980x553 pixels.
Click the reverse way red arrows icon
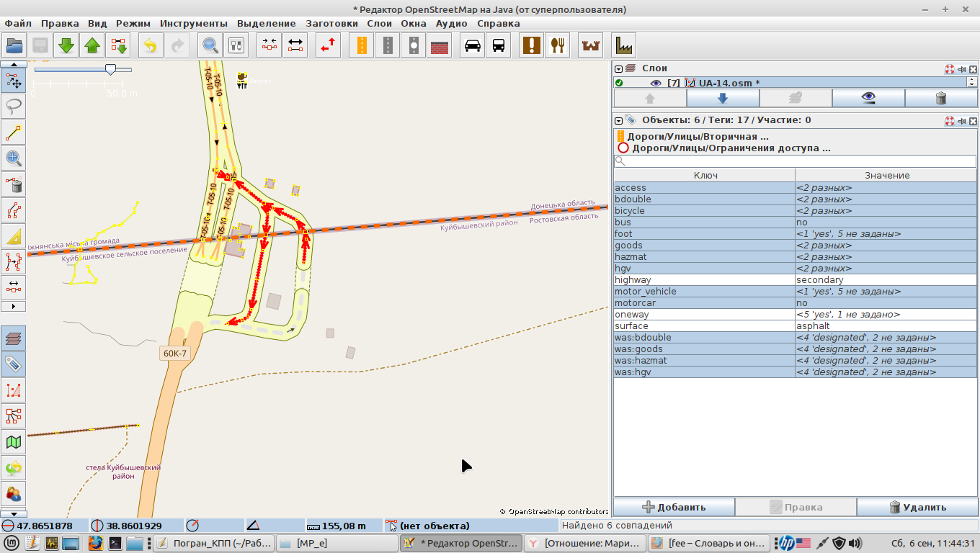coord(329,45)
